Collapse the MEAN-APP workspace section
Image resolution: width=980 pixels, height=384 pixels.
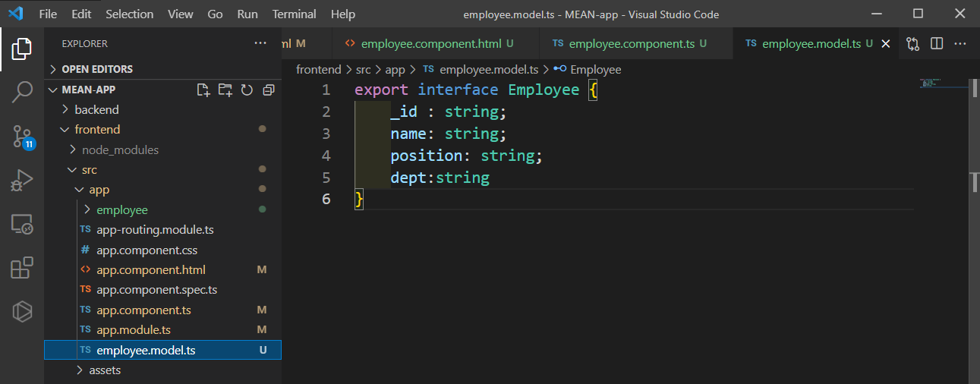click(162, 90)
